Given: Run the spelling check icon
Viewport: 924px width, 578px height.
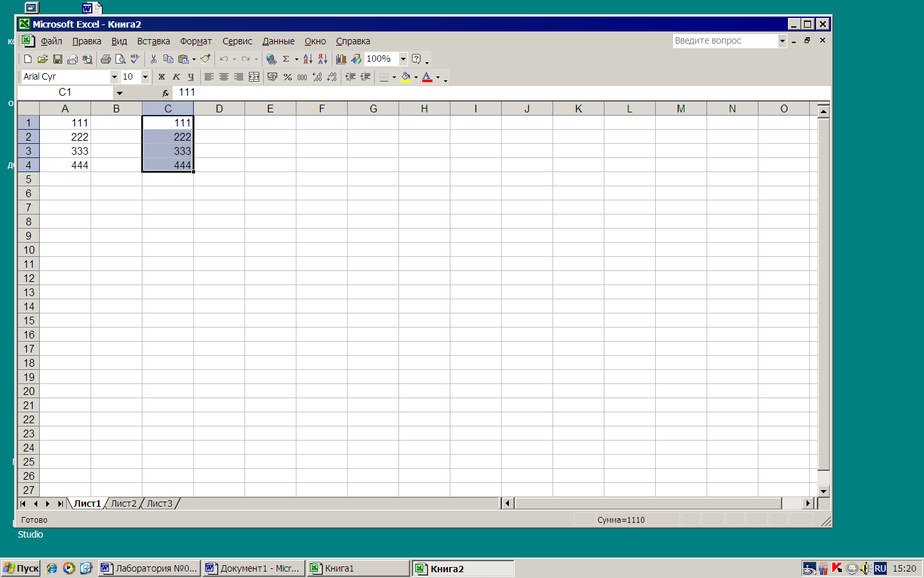Looking at the screenshot, I should (x=135, y=59).
